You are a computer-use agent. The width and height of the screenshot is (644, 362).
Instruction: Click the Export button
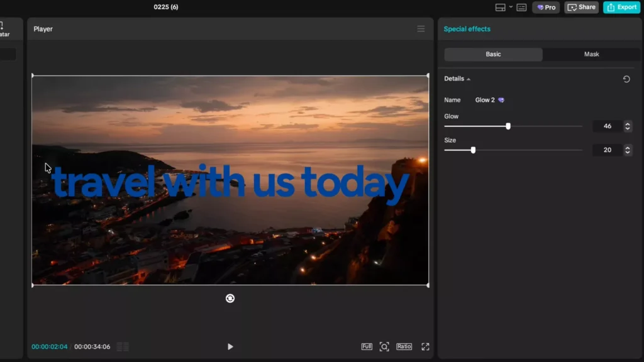point(621,7)
